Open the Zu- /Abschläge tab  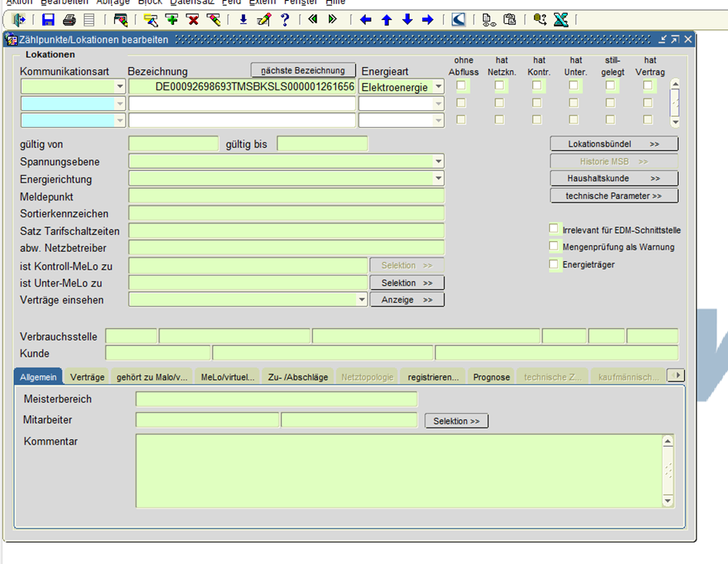click(x=297, y=377)
